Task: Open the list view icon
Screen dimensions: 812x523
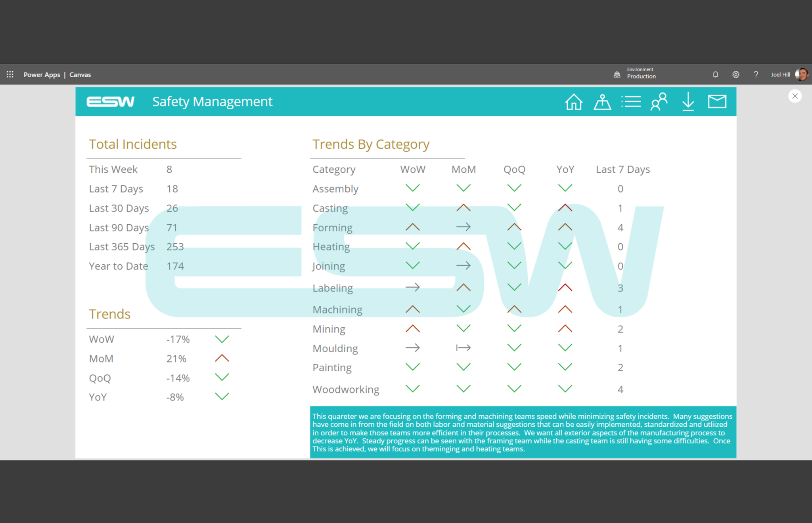Action: [631, 102]
